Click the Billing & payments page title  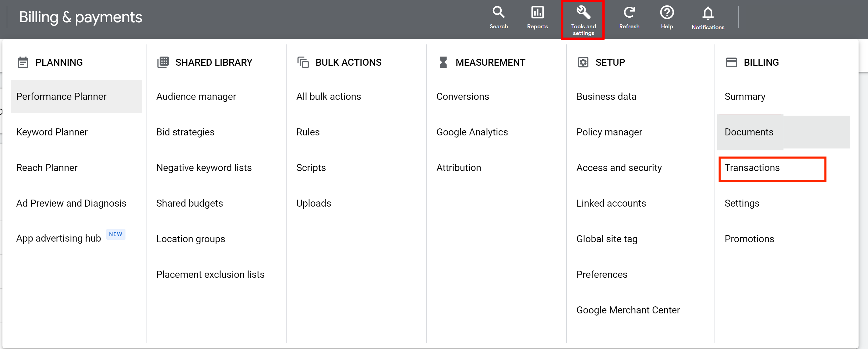[80, 17]
